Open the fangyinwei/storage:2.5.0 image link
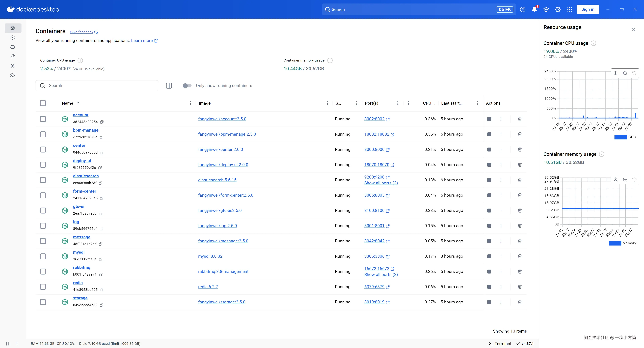 pyautogui.click(x=222, y=302)
